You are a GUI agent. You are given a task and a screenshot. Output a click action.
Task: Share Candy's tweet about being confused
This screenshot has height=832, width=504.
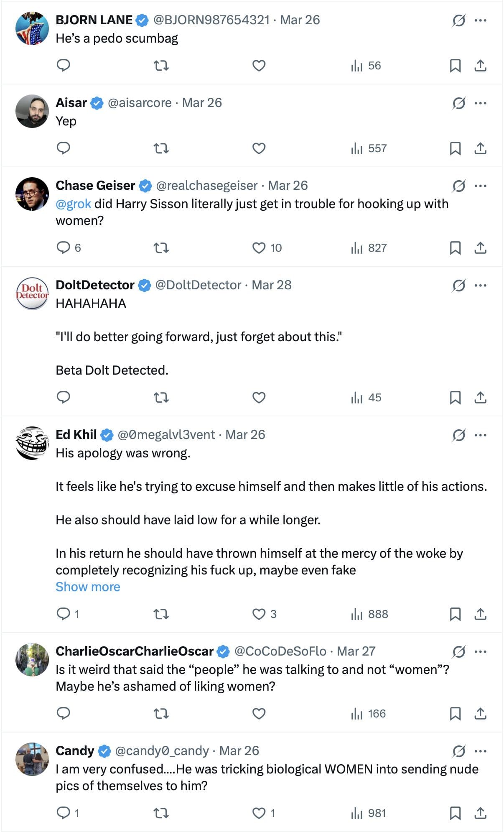click(x=481, y=813)
